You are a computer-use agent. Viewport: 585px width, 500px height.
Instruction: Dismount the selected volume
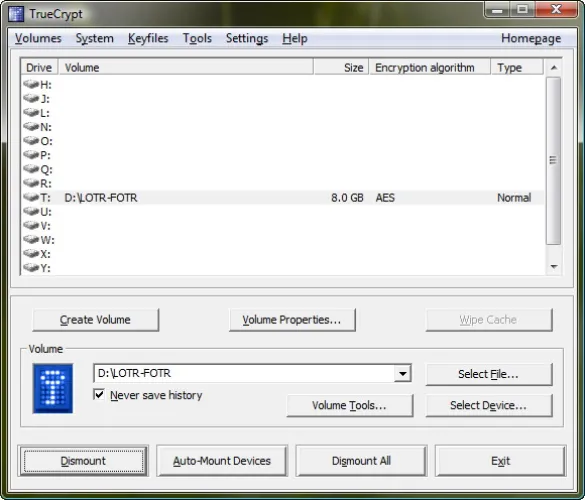83,461
